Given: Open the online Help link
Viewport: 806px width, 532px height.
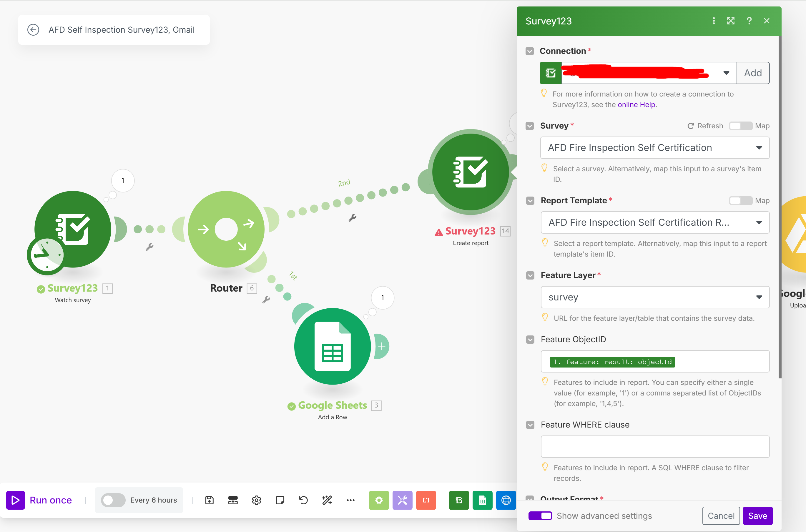Looking at the screenshot, I should point(637,104).
